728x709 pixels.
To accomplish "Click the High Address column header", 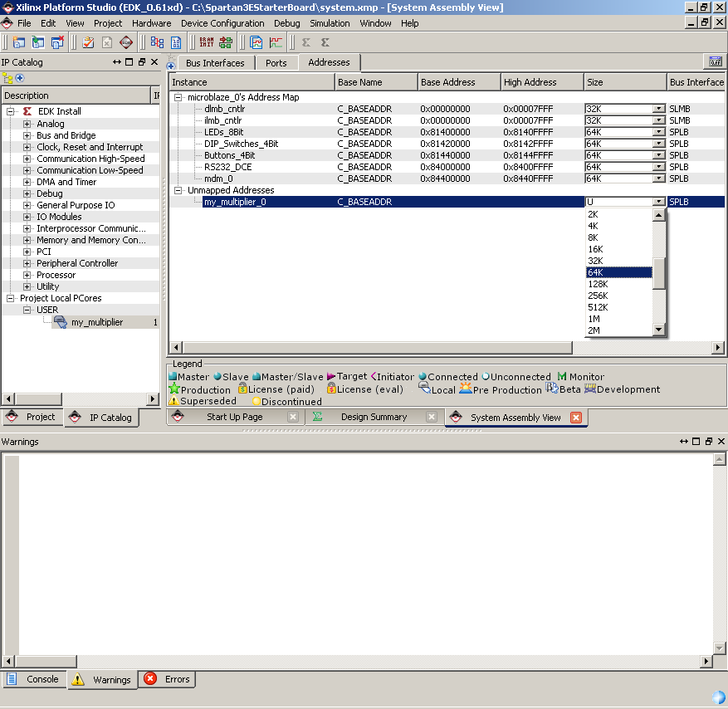I will [542, 82].
